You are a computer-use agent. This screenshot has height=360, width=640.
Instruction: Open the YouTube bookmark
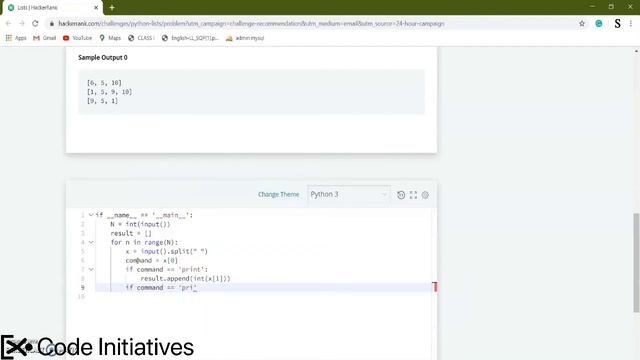[78, 38]
